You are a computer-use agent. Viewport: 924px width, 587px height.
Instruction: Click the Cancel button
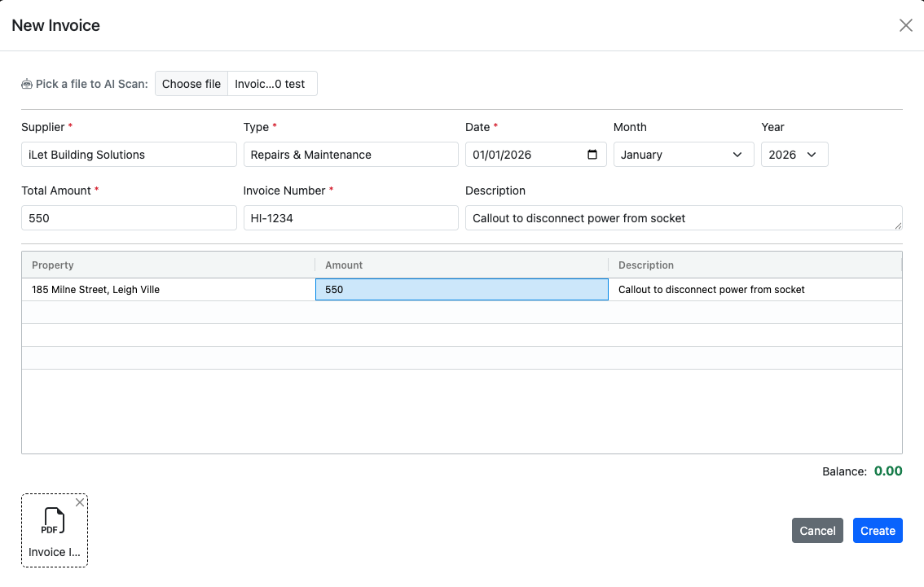pyautogui.click(x=817, y=530)
